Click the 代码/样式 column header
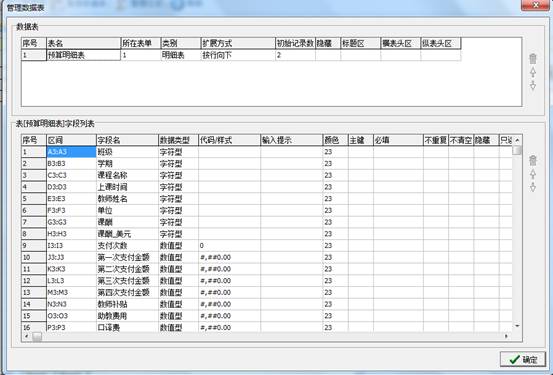 point(229,140)
